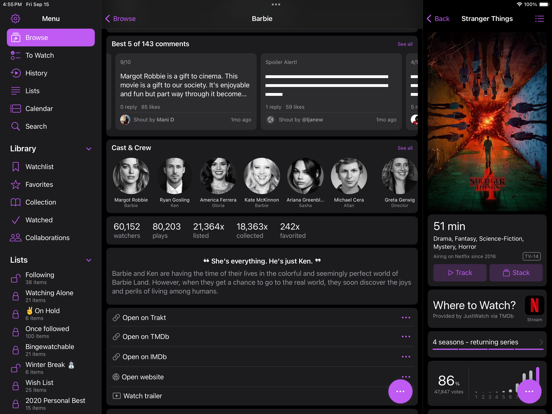Click the 21,364x listed stat

point(208,231)
